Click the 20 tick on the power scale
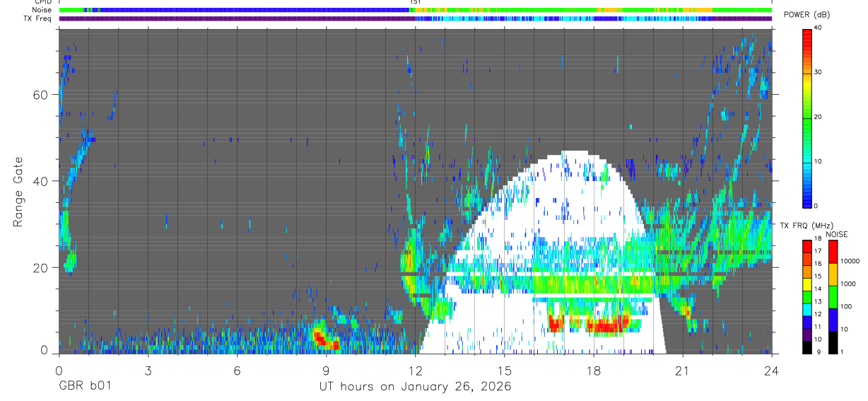This screenshot has height=401, width=868. coord(818,117)
